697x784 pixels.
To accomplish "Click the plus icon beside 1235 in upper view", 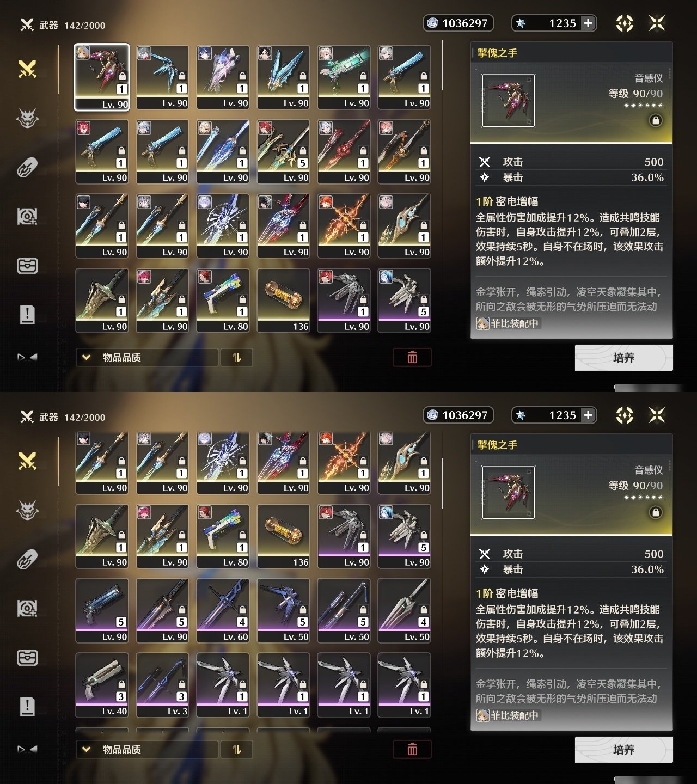I will click(588, 23).
